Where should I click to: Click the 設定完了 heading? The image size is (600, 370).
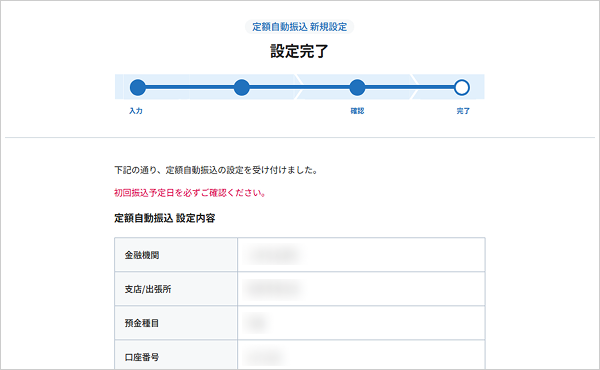(299, 51)
